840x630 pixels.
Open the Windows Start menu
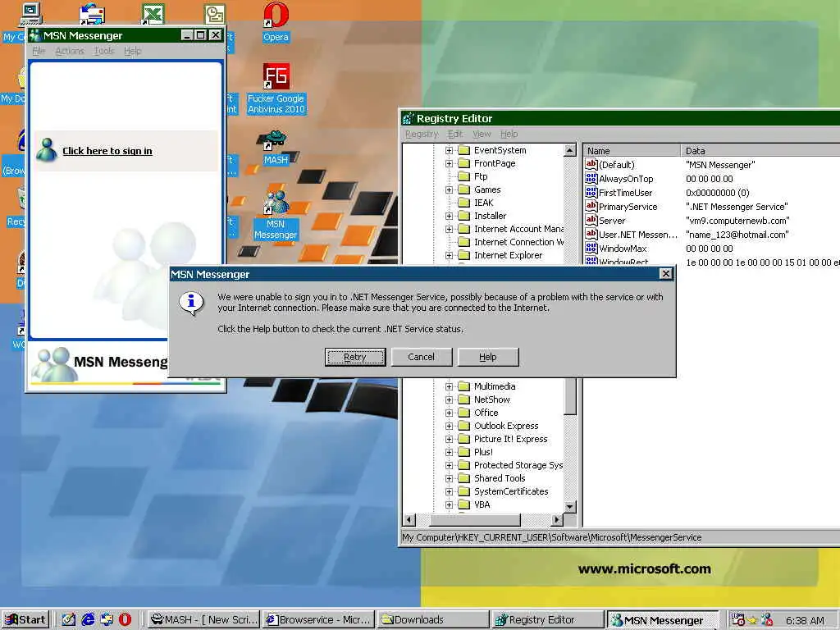pyautogui.click(x=25, y=619)
